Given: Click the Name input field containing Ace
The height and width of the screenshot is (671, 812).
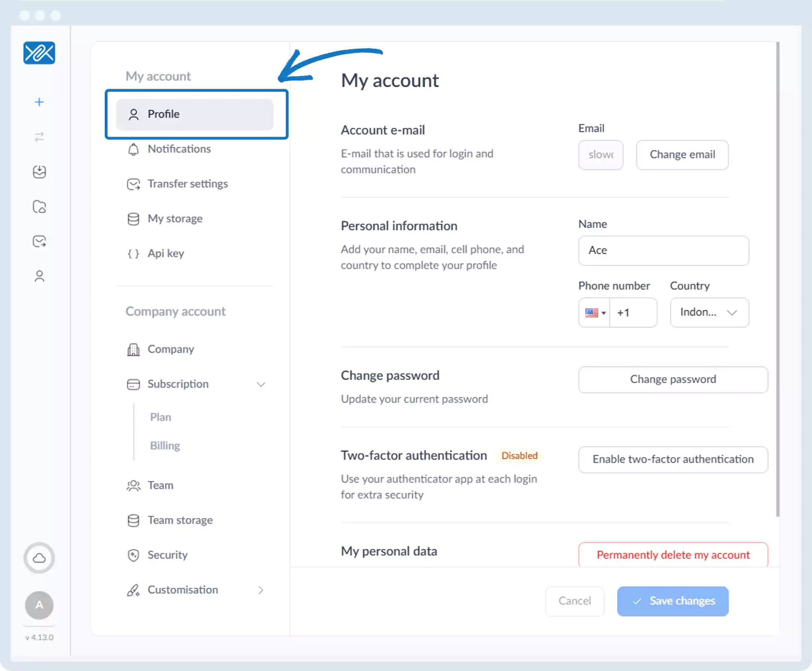Looking at the screenshot, I should pos(663,250).
